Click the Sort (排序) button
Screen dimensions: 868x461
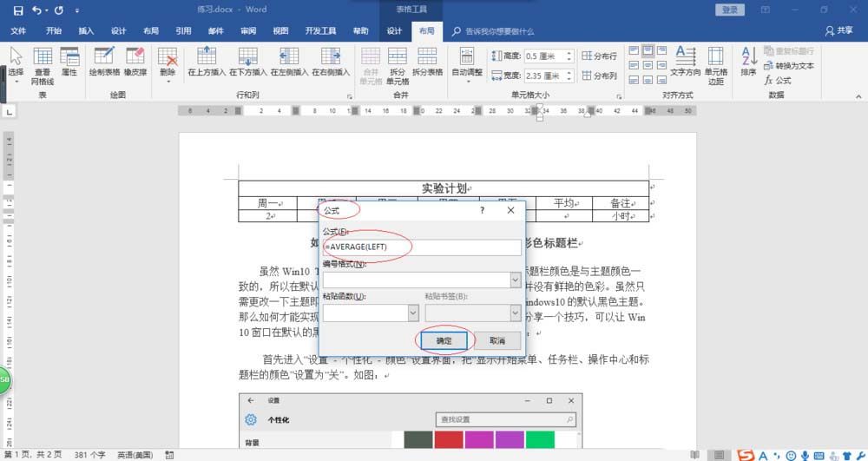click(x=748, y=62)
